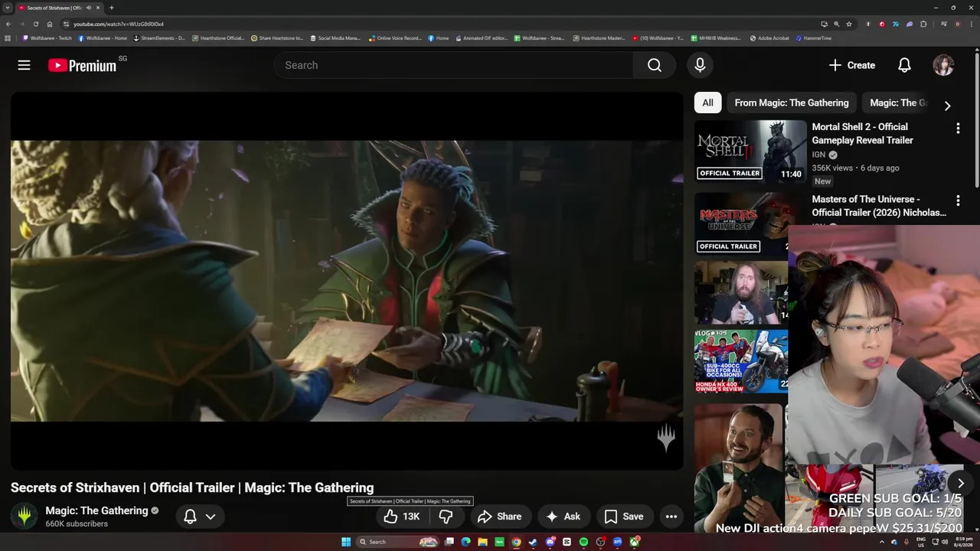The image size is (980, 551).
Task: Click the magnifier search button
Action: (654, 65)
